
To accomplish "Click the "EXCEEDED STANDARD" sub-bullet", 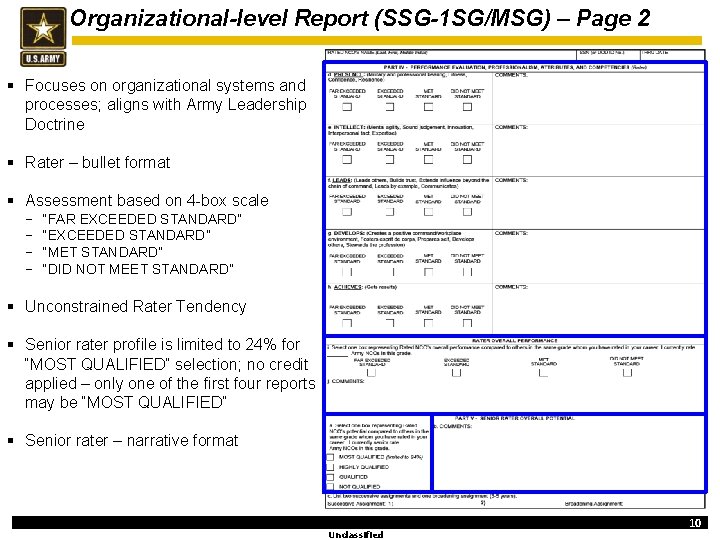I will (x=126, y=236).
